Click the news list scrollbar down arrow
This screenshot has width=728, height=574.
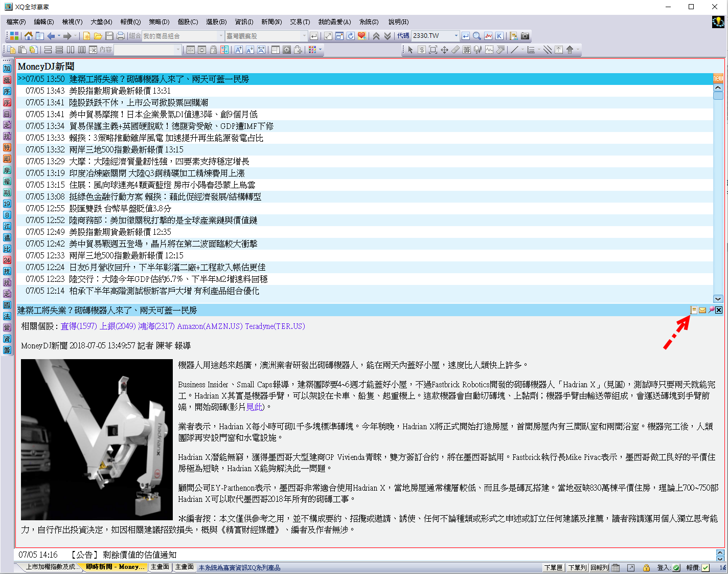pos(718,299)
